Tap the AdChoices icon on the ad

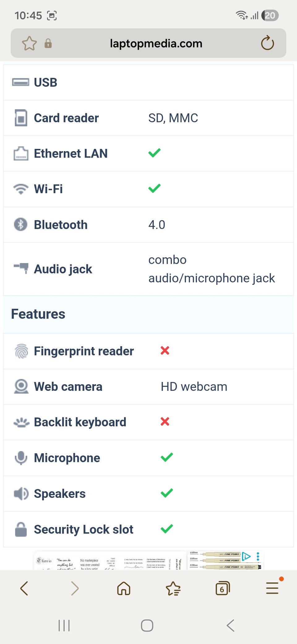[x=246, y=556]
